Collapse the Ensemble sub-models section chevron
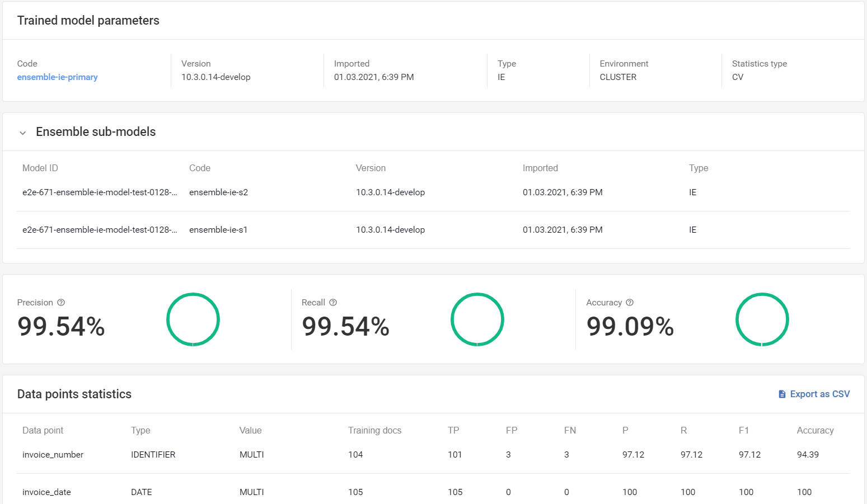The width and height of the screenshot is (867, 504). coord(23,133)
